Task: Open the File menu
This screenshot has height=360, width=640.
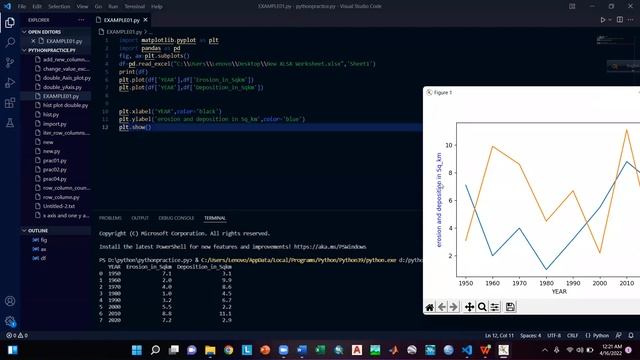Action: (x=22, y=7)
